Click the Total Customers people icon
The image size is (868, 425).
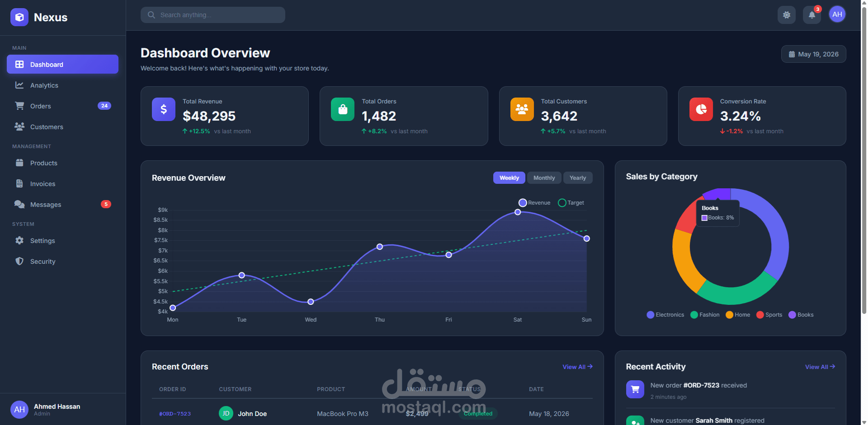pos(522,109)
